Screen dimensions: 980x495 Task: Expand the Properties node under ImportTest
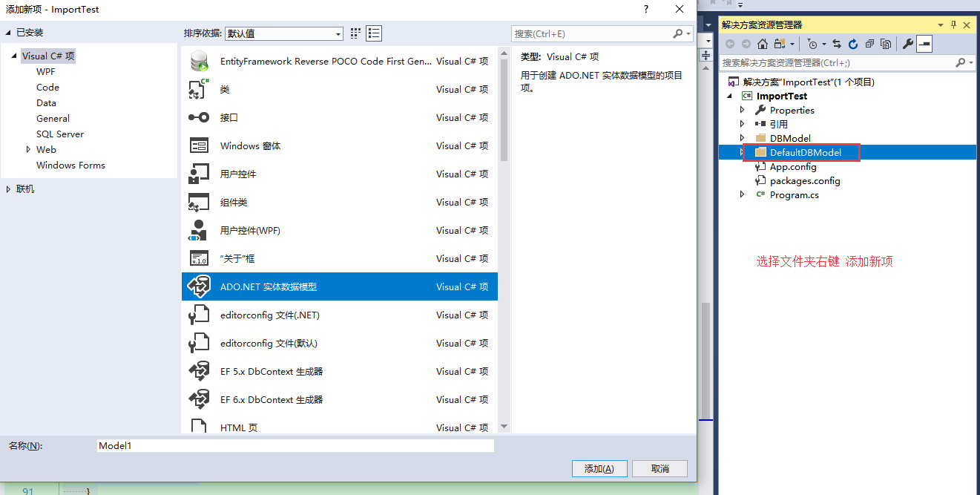(x=742, y=110)
